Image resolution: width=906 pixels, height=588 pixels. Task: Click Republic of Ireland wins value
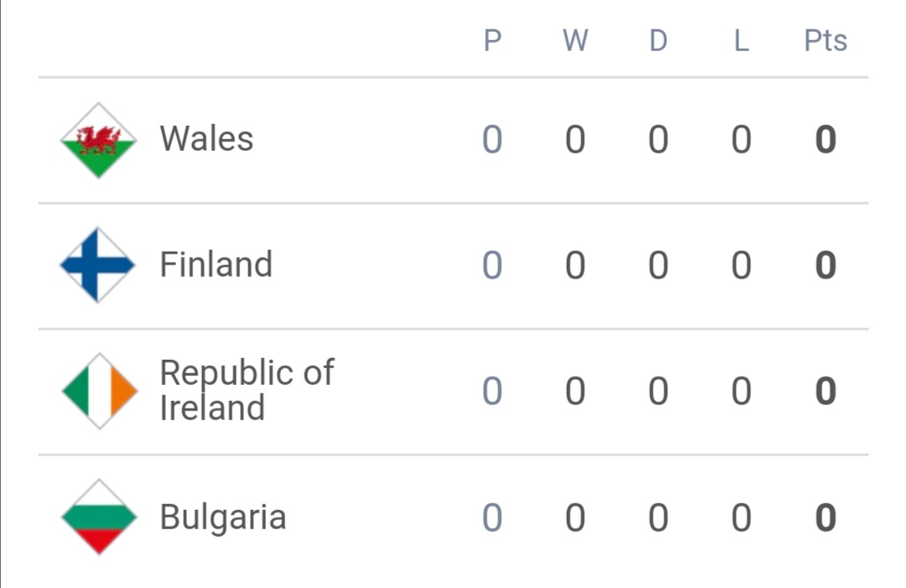575,392
